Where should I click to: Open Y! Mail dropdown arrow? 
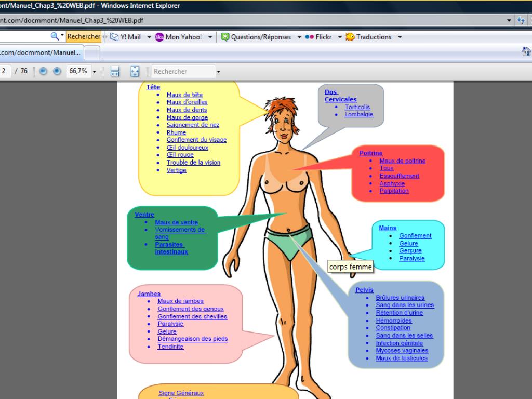[x=149, y=37]
